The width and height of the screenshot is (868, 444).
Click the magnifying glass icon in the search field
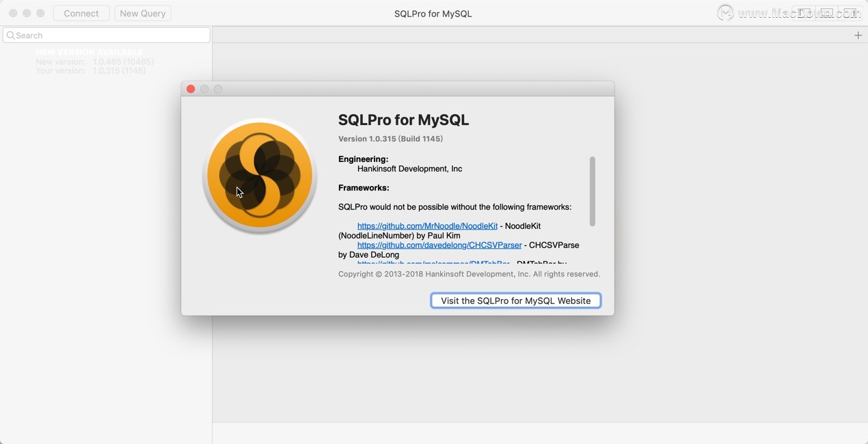(10, 36)
